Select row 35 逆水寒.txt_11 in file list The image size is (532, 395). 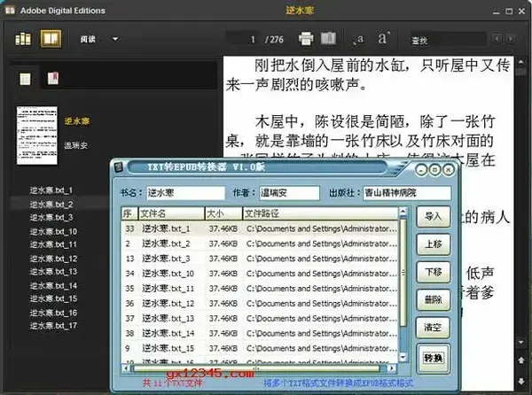[260, 289]
